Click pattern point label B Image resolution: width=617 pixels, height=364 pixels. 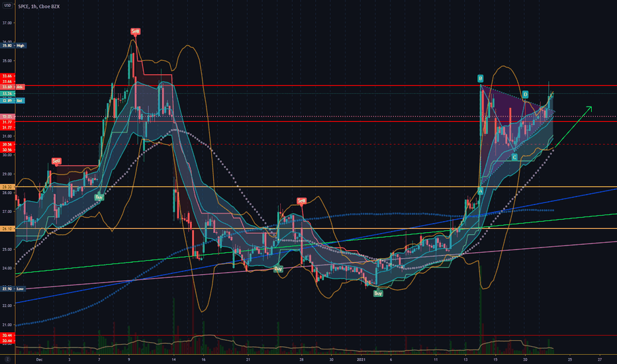click(x=481, y=78)
